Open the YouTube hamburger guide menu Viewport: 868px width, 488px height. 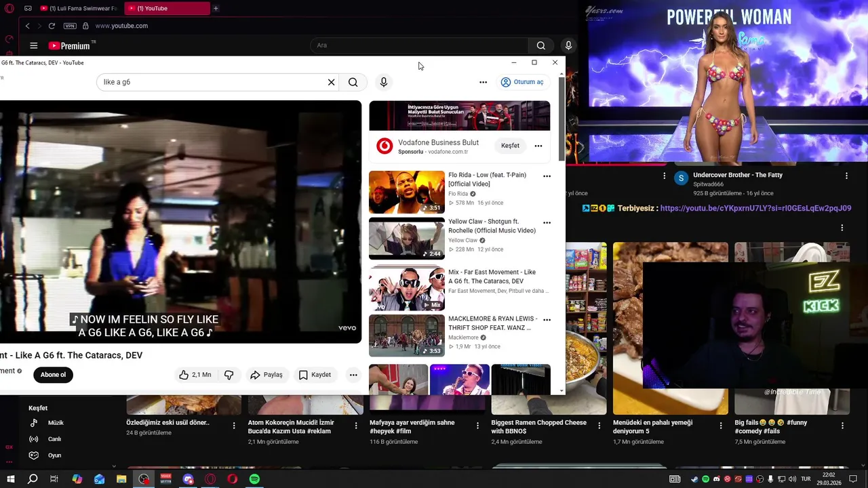(33, 45)
